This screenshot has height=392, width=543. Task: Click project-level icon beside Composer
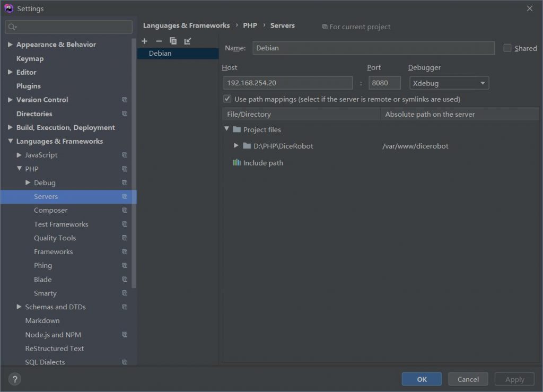click(x=125, y=210)
